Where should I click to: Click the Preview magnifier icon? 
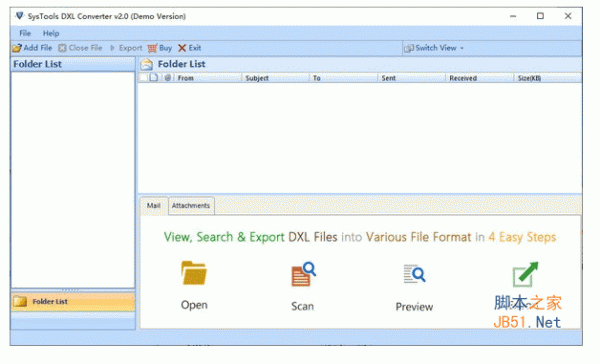tap(414, 274)
